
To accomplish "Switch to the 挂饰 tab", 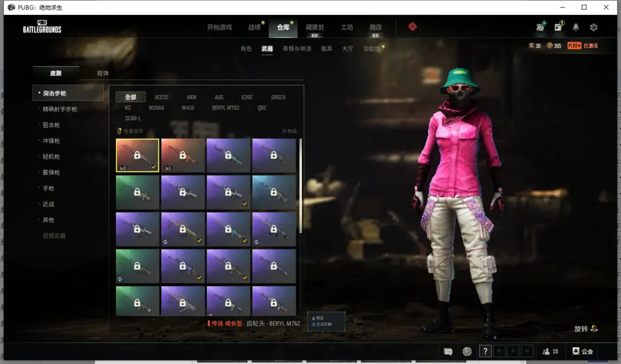I will tap(102, 73).
